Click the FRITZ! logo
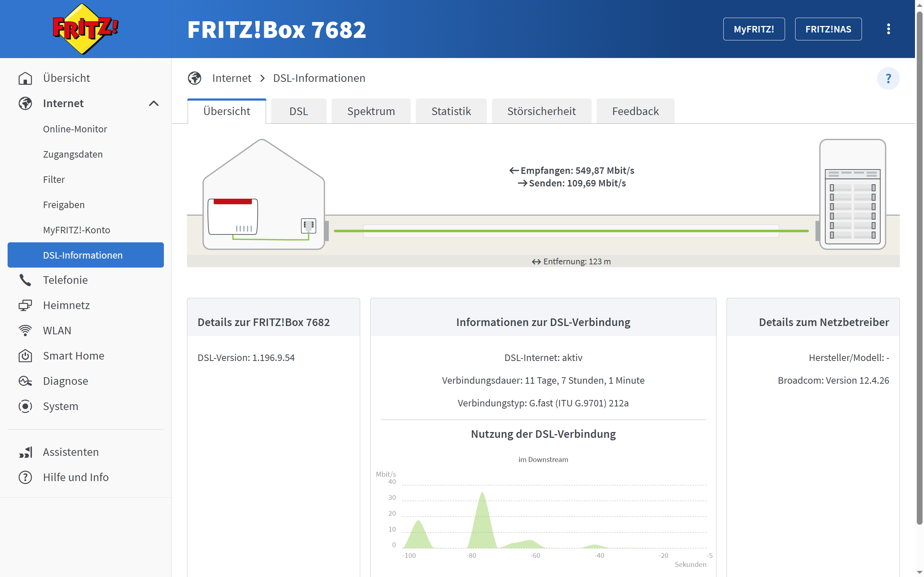Viewport: 924px width, 577px height. point(86,29)
